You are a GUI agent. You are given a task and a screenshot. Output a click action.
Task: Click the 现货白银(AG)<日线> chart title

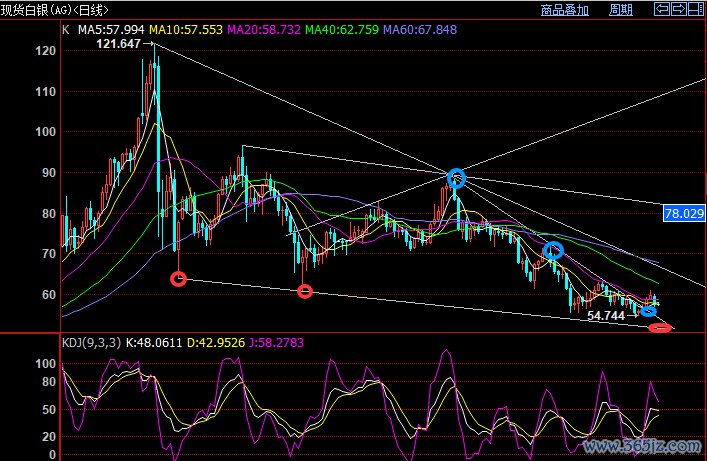pyautogui.click(x=55, y=10)
